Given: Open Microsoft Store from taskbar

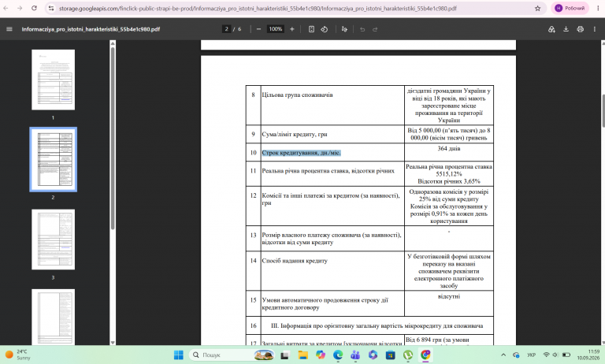Looking at the screenshot, I should (x=391, y=355).
